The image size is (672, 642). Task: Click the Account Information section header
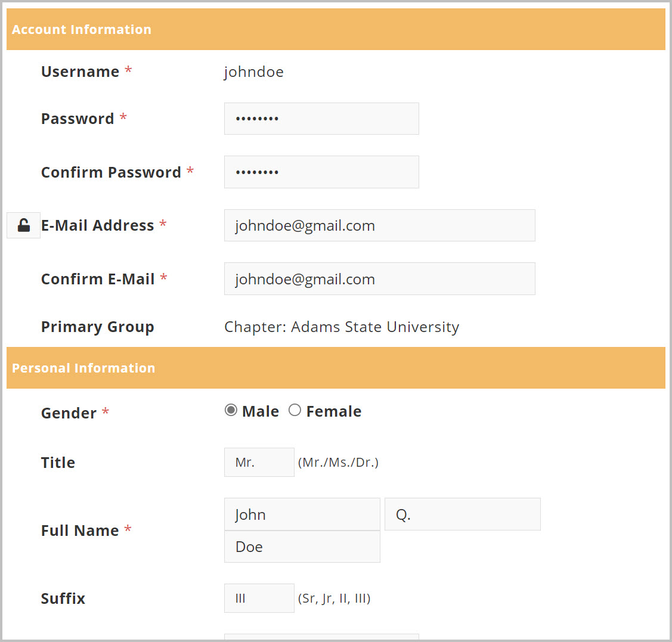point(82,29)
